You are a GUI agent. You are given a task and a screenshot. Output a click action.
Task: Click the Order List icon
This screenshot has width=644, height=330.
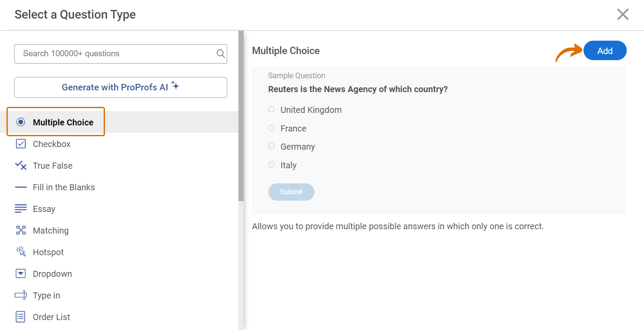click(21, 317)
